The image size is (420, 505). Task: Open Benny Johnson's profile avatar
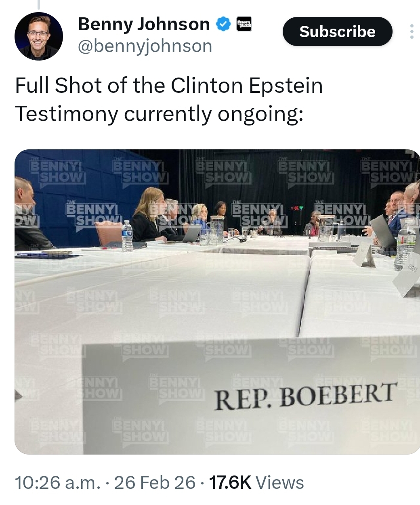tap(39, 36)
